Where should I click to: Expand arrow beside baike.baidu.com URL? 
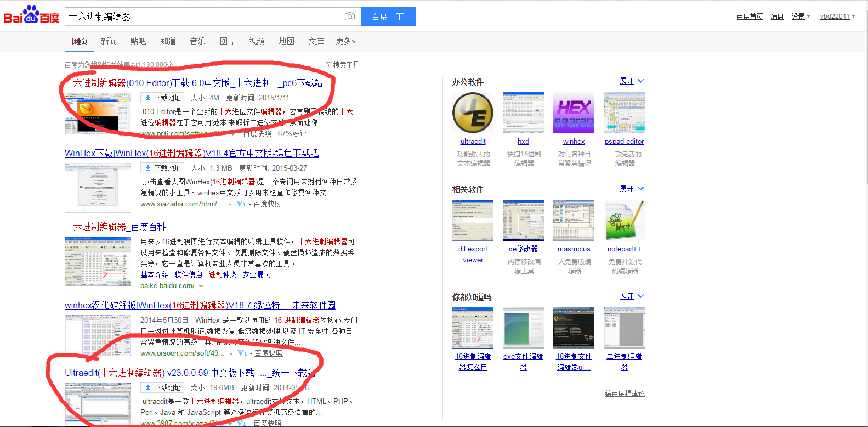point(201,286)
